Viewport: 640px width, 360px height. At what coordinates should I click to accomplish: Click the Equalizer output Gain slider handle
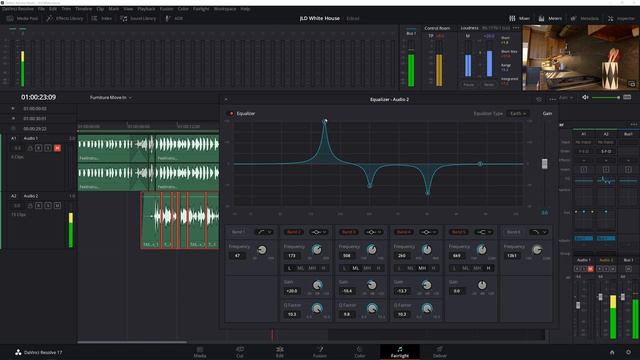544,164
